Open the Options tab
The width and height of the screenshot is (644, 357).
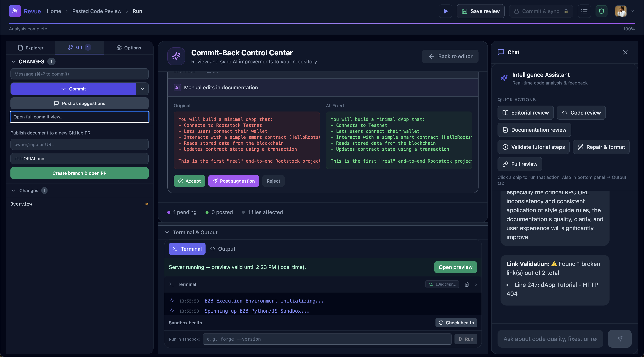pyautogui.click(x=129, y=48)
